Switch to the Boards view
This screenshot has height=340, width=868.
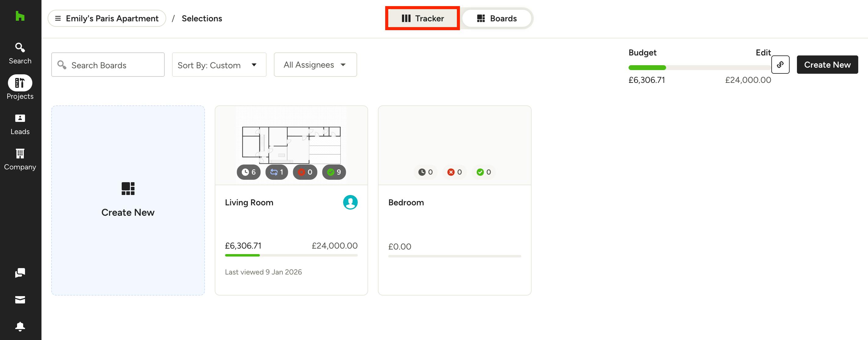[x=497, y=18]
